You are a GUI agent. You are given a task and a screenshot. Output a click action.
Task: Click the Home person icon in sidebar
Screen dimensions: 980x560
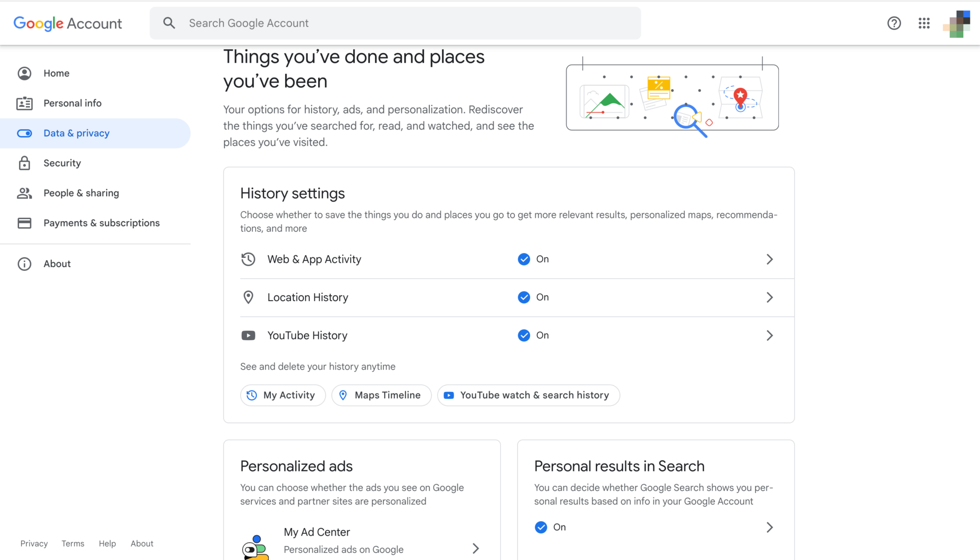pyautogui.click(x=24, y=73)
